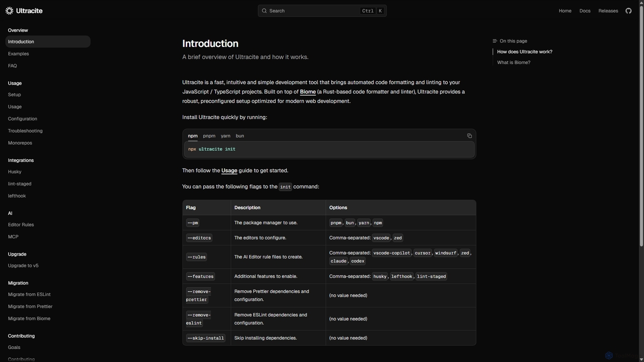This screenshot has height=362, width=644.
Task: Switch to the yarn tab
Action: (x=225, y=136)
